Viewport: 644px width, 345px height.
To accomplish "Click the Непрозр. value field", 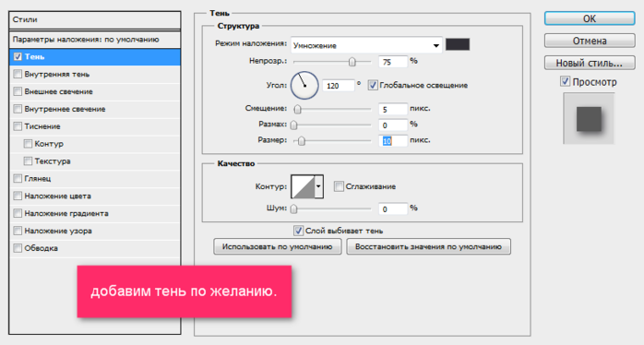I will tap(393, 62).
